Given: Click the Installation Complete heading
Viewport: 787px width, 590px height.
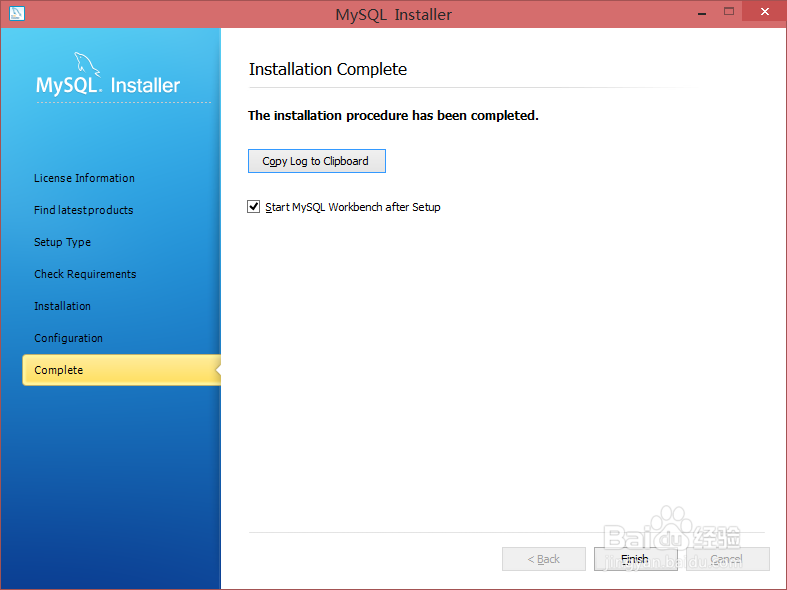Looking at the screenshot, I should (x=328, y=69).
